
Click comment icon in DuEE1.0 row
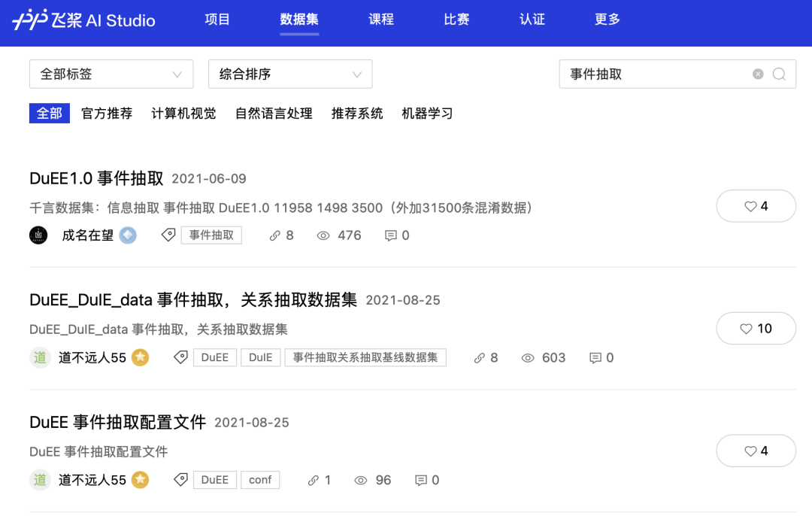pyautogui.click(x=390, y=235)
